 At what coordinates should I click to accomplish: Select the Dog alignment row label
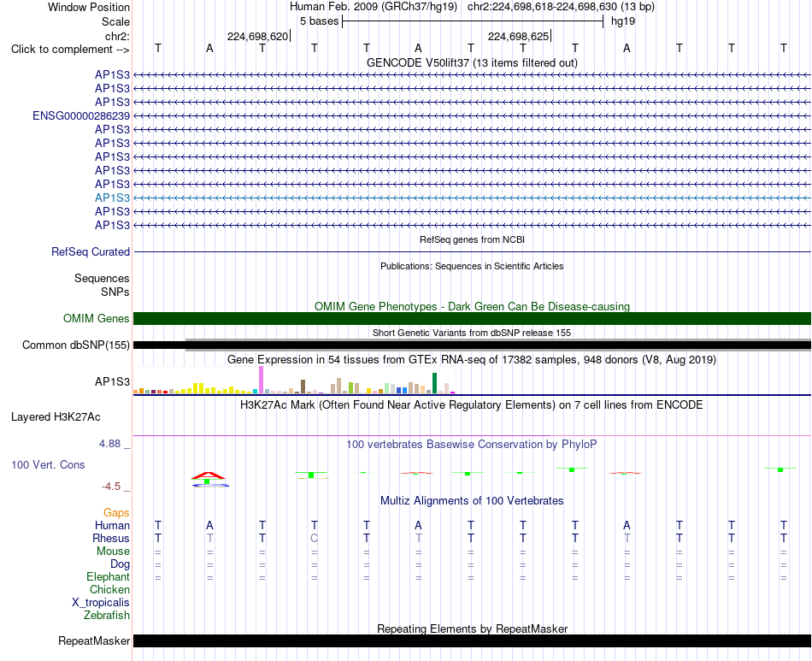click(x=121, y=564)
